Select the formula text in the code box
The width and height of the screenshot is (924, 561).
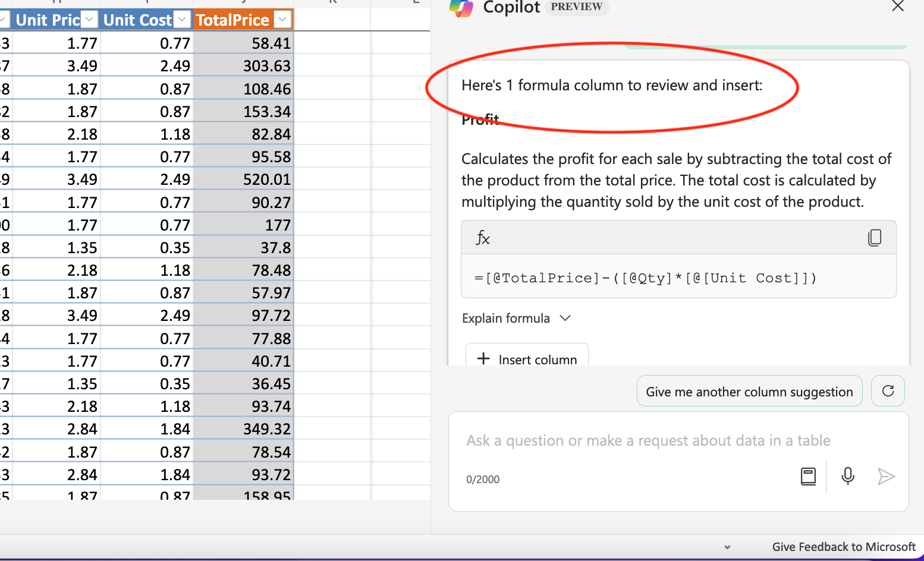645,278
